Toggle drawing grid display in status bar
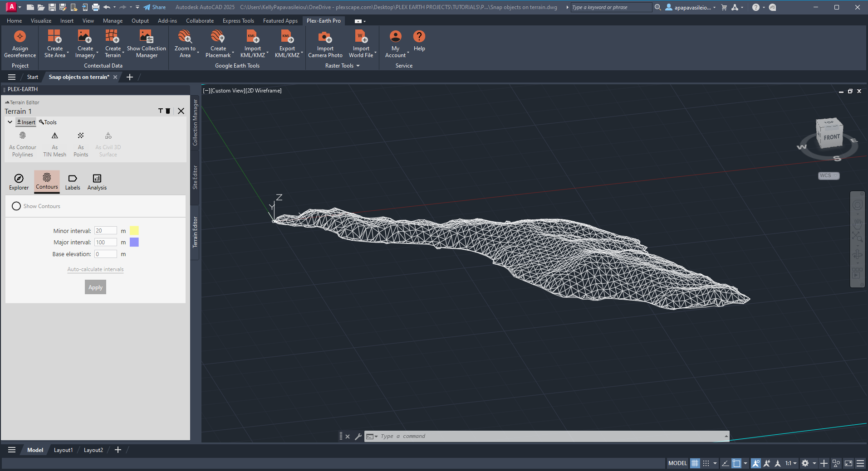868x471 pixels. tap(695, 463)
